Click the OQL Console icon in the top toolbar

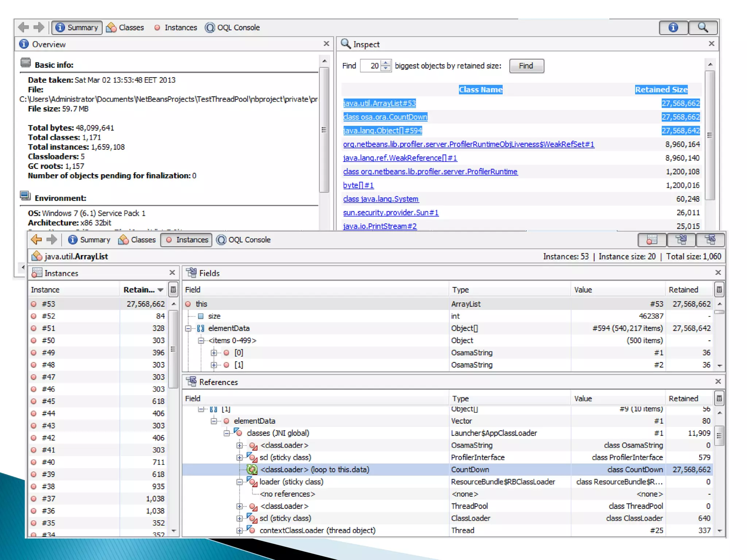[210, 28]
